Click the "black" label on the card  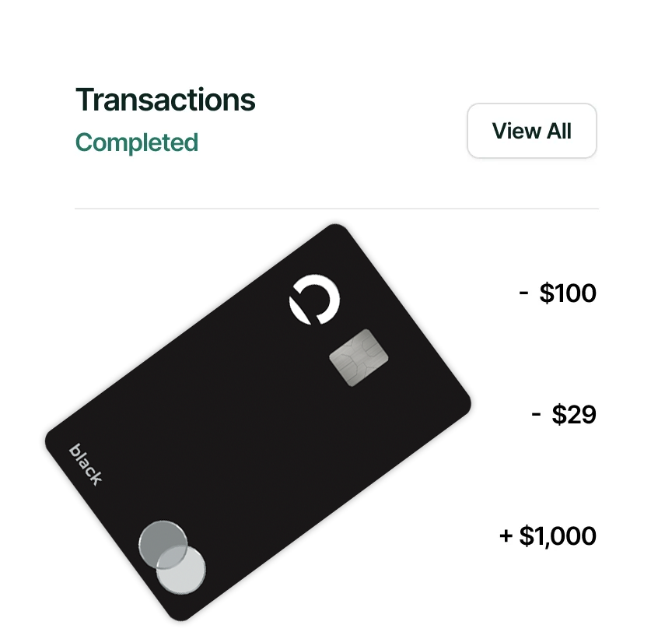coord(86,464)
